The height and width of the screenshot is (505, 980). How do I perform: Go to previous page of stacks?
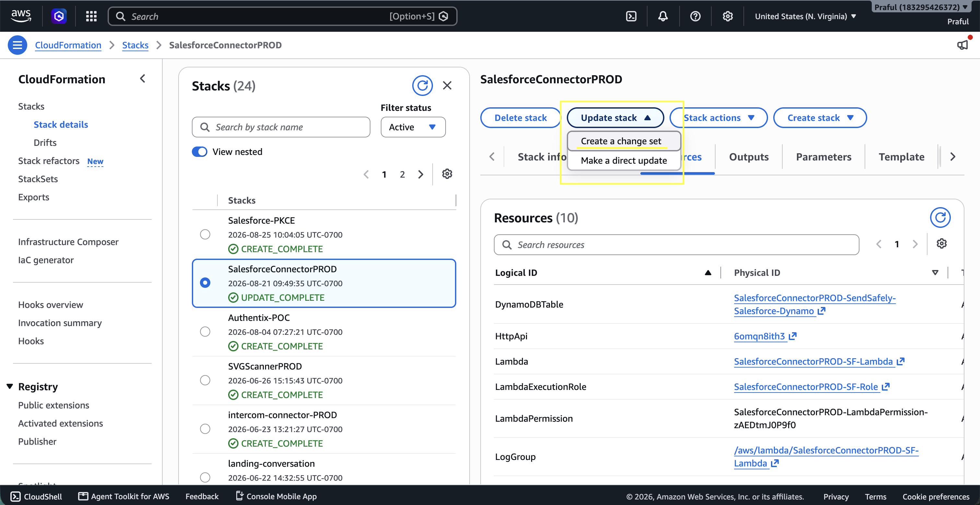coord(366,174)
